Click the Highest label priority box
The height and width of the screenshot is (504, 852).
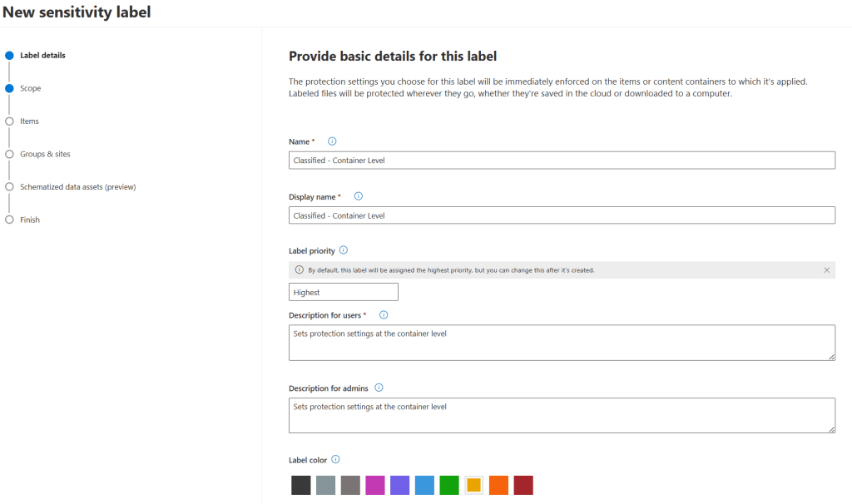point(344,292)
